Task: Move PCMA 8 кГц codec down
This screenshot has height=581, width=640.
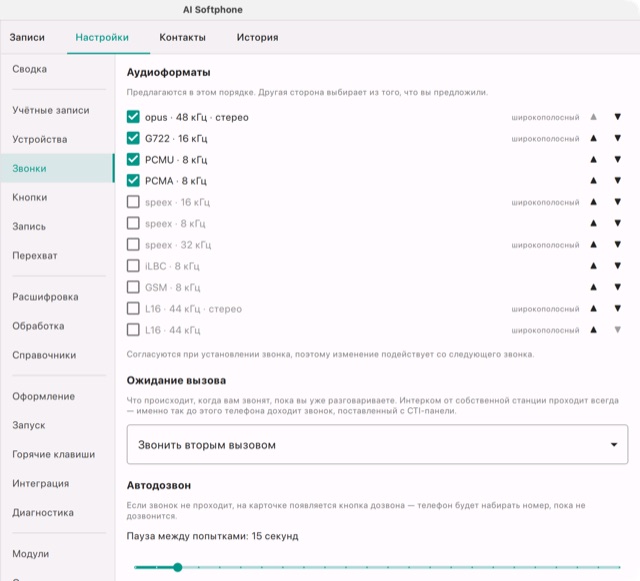Action: coord(618,181)
